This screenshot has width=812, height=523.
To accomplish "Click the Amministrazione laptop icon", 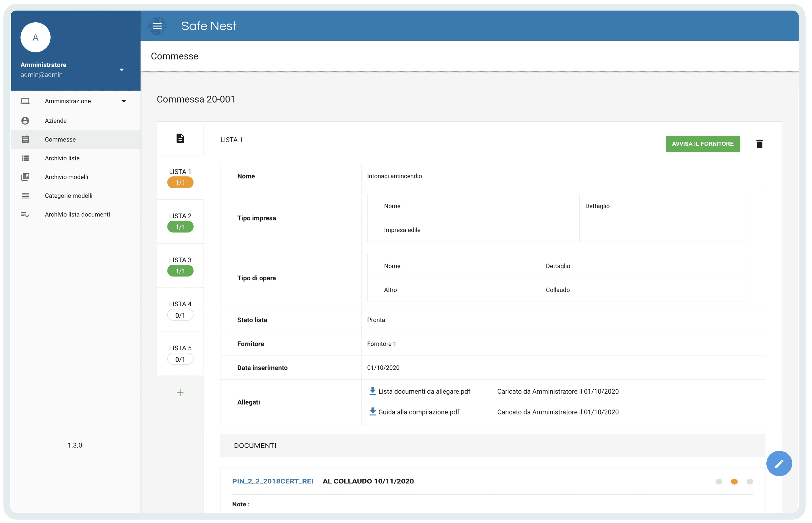I will pos(25,101).
